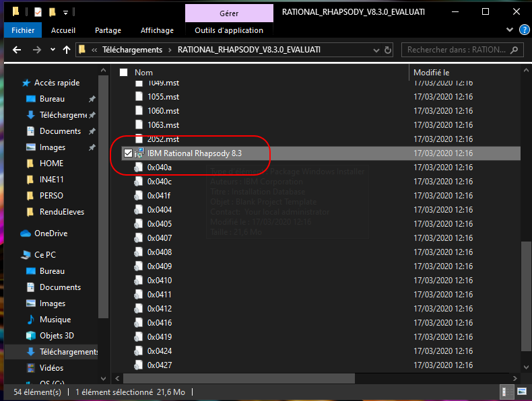Screen dimensions: 532x401
Task: Toggle the select-all checkbox beside Nom
Action: click(x=123, y=72)
